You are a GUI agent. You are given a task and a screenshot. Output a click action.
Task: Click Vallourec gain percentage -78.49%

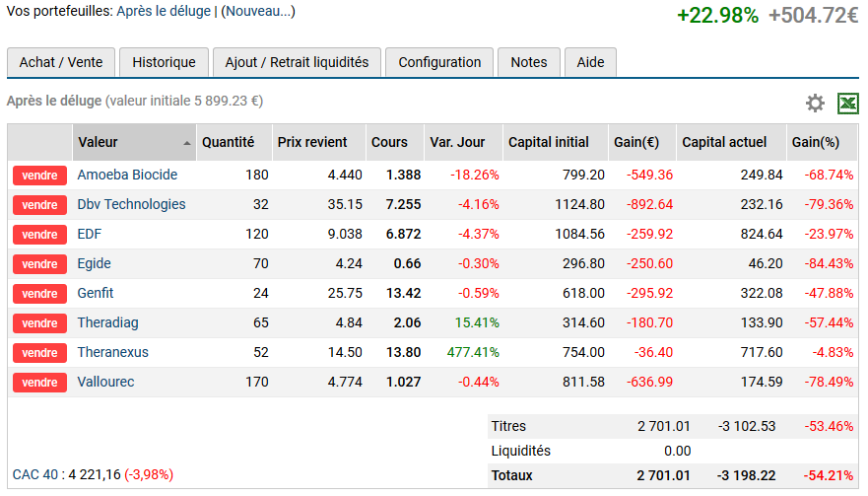pyautogui.click(x=829, y=382)
